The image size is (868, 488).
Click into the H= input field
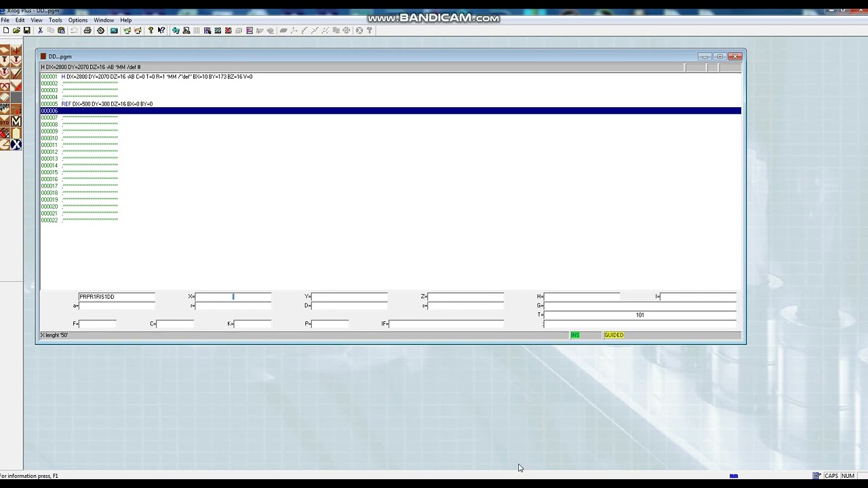pyautogui.click(x=582, y=296)
